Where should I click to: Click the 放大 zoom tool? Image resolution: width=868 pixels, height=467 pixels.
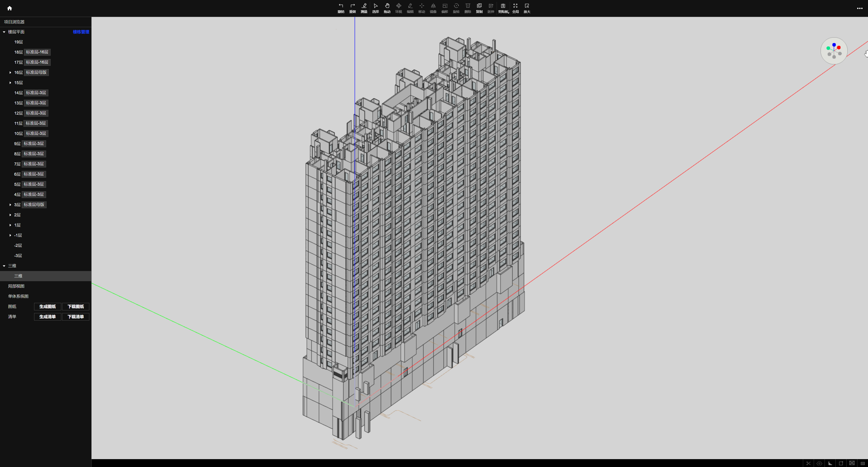(x=527, y=8)
